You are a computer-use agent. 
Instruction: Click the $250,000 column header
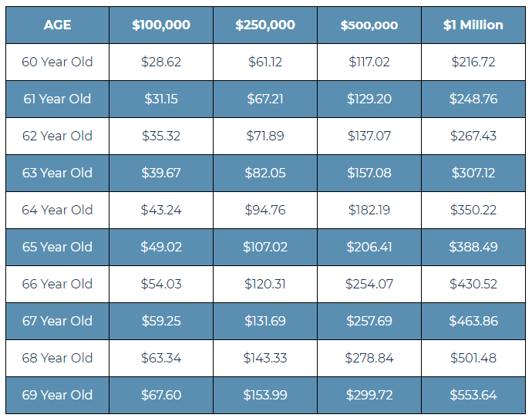tap(265, 25)
